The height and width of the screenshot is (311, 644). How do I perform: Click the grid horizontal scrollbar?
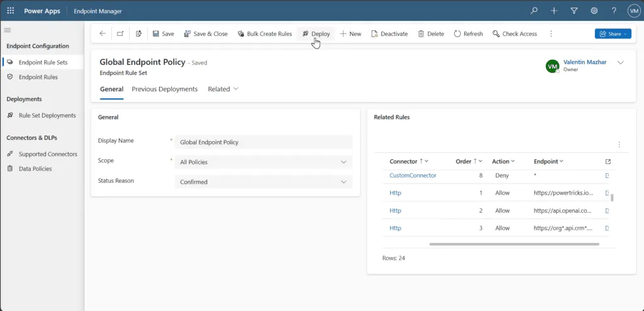click(514, 244)
